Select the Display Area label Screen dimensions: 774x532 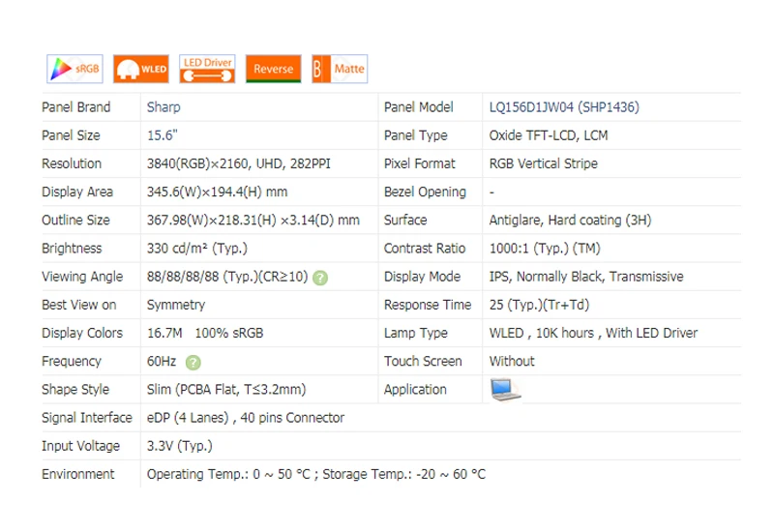click(77, 192)
